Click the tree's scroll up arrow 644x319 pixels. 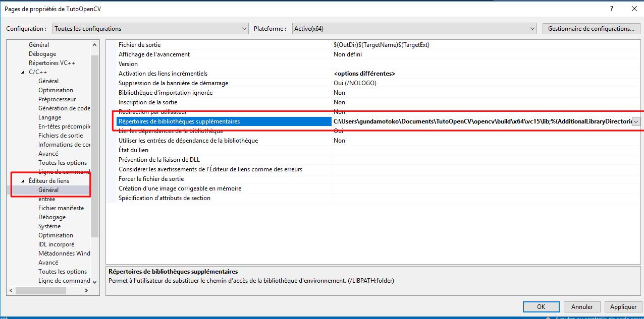coord(94,45)
